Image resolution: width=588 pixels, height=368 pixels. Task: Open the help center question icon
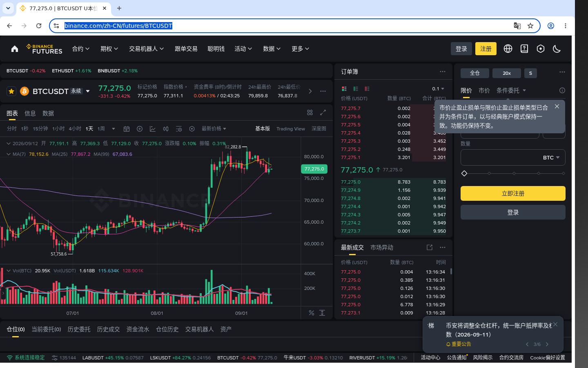pyautogui.click(x=524, y=49)
